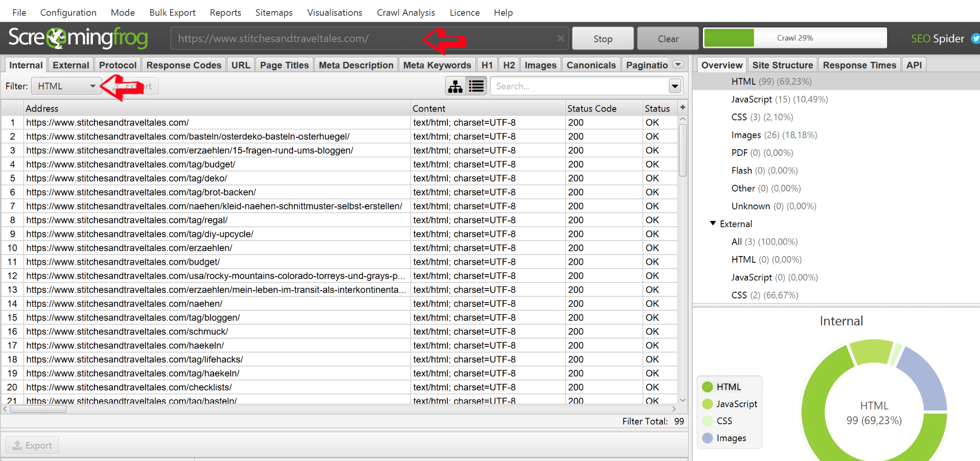980x461 pixels.
Task: Open the search options dropdown arrow
Action: pyautogui.click(x=674, y=86)
